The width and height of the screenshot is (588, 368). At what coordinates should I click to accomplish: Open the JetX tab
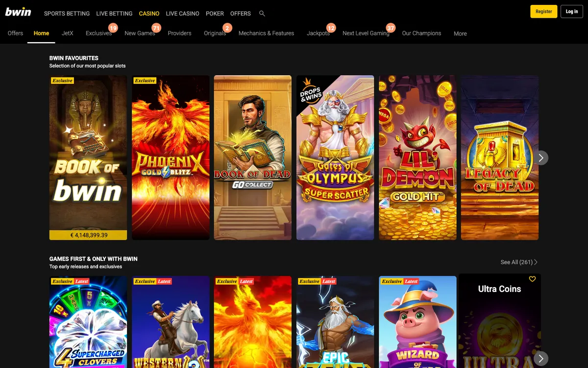(68, 33)
